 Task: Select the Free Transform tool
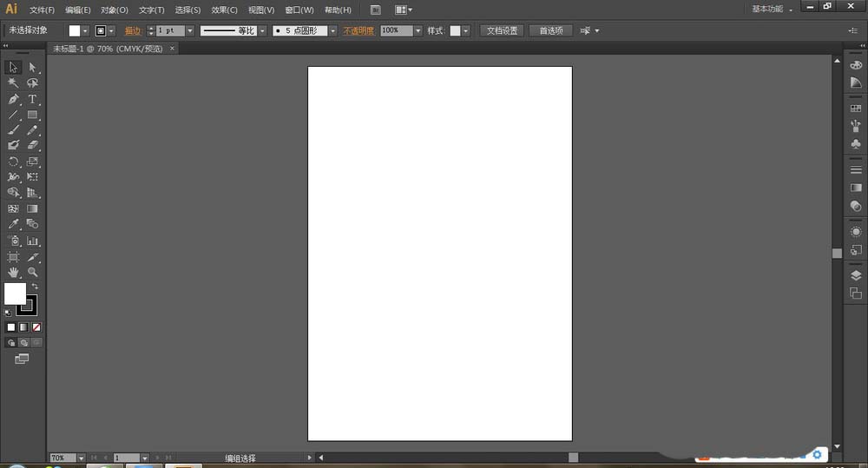tap(33, 176)
